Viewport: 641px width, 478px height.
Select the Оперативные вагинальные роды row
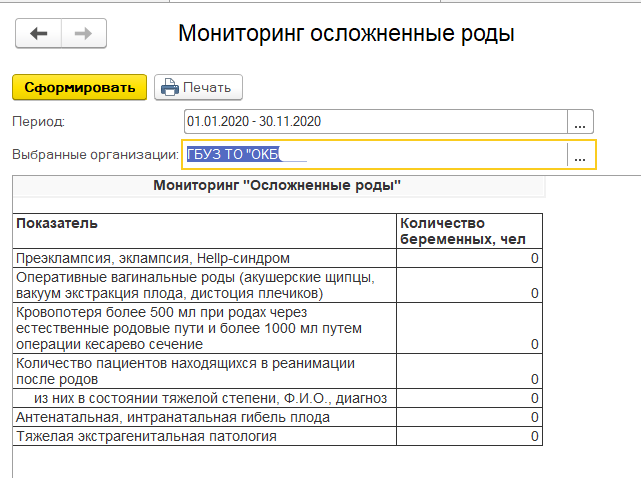(x=205, y=285)
